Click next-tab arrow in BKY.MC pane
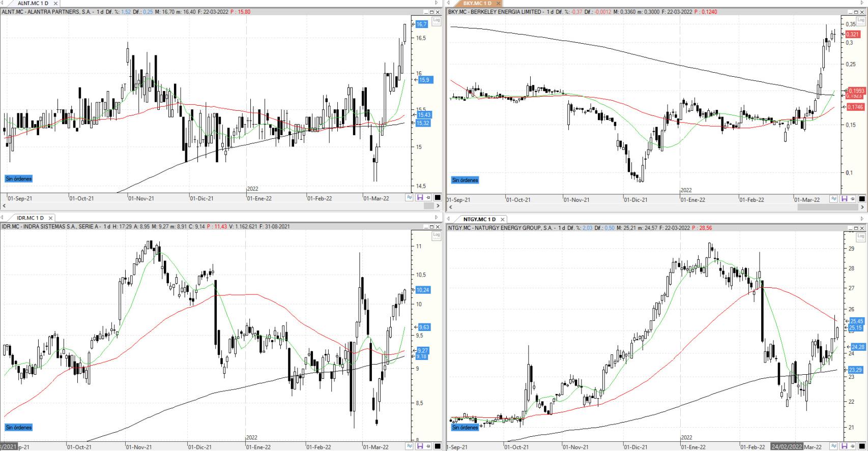Image resolution: width=868 pixels, height=451 pixels. click(x=862, y=3)
